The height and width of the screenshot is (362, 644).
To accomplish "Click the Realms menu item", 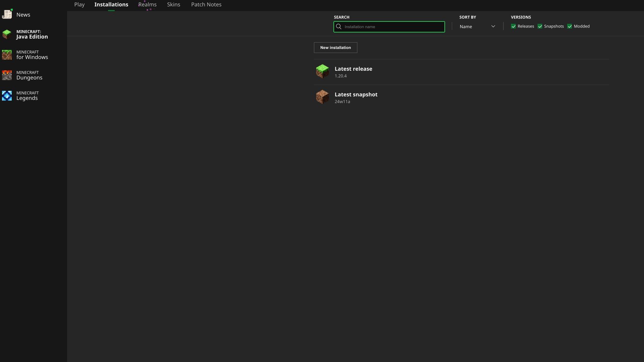I will [147, 4].
